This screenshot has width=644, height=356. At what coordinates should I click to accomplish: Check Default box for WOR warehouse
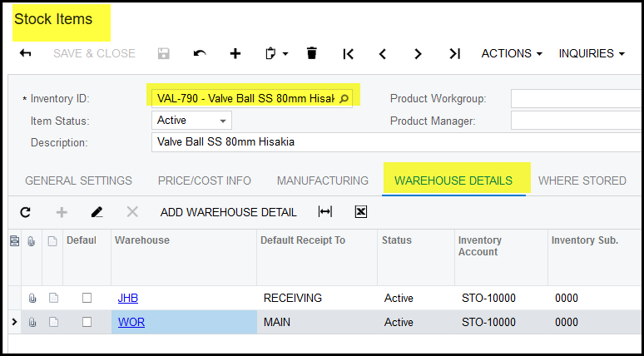[87, 322]
